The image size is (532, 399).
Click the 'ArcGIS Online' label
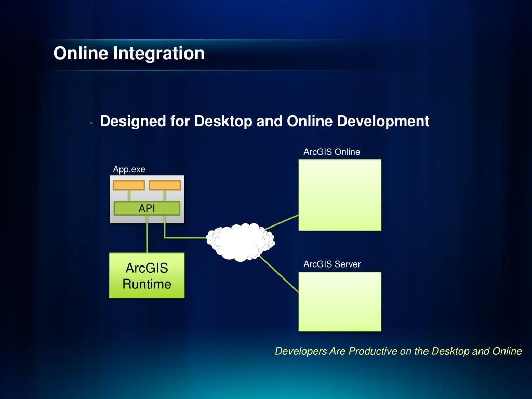point(332,152)
